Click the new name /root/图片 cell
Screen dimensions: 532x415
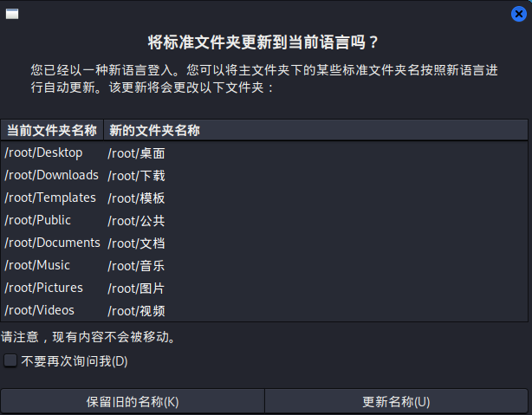click(136, 289)
